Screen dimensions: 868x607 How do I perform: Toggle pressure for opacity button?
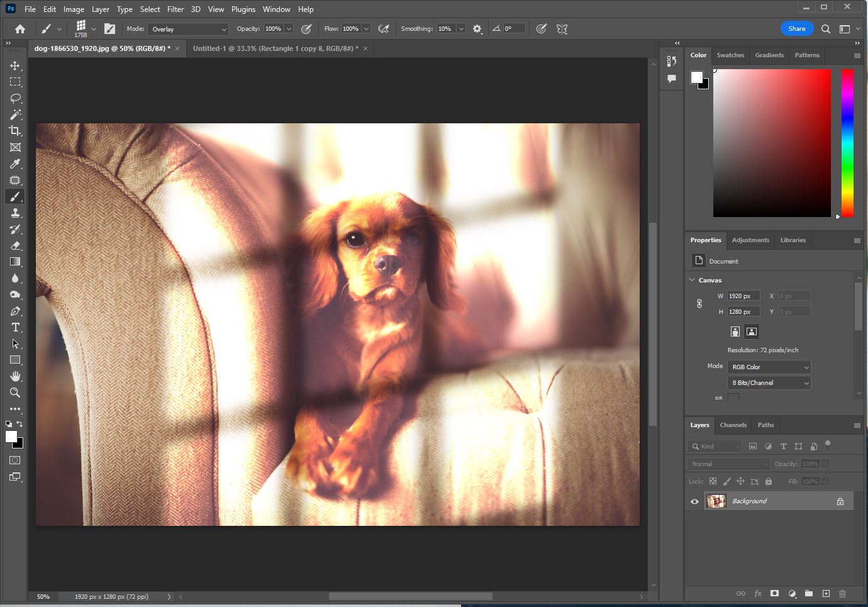coord(306,29)
